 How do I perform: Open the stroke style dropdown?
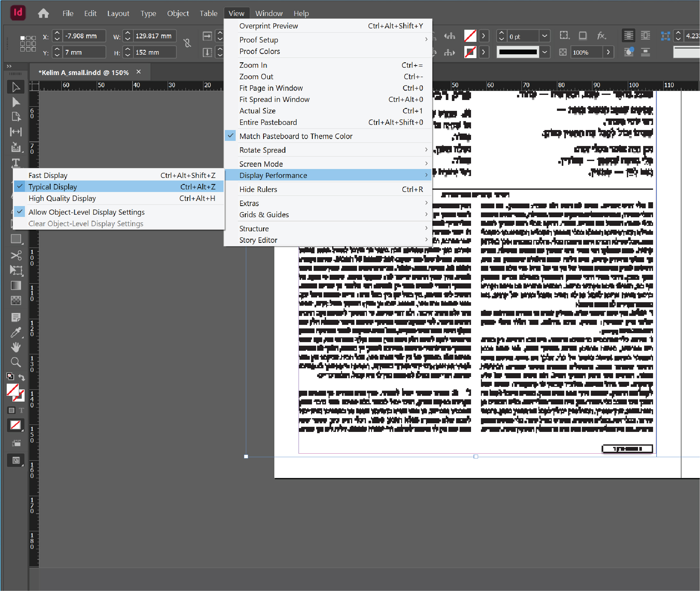point(544,52)
